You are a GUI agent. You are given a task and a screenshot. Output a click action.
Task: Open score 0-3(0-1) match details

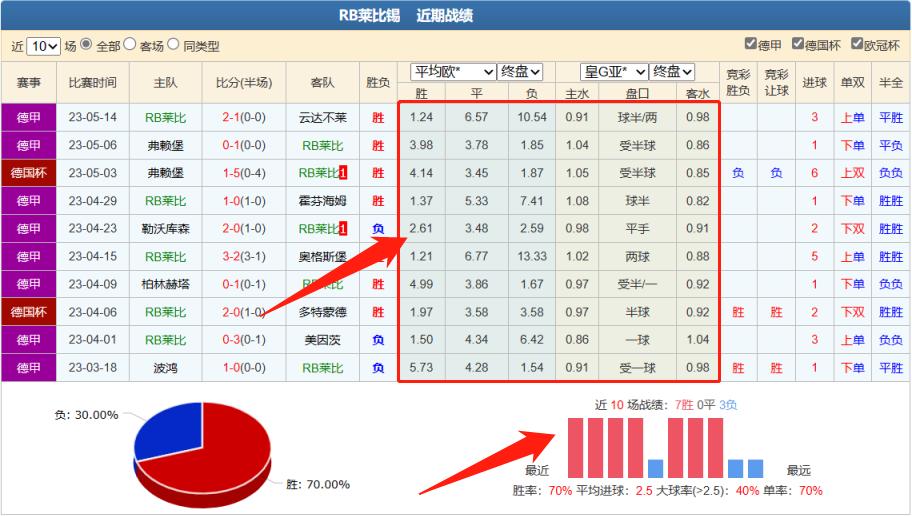pos(244,340)
